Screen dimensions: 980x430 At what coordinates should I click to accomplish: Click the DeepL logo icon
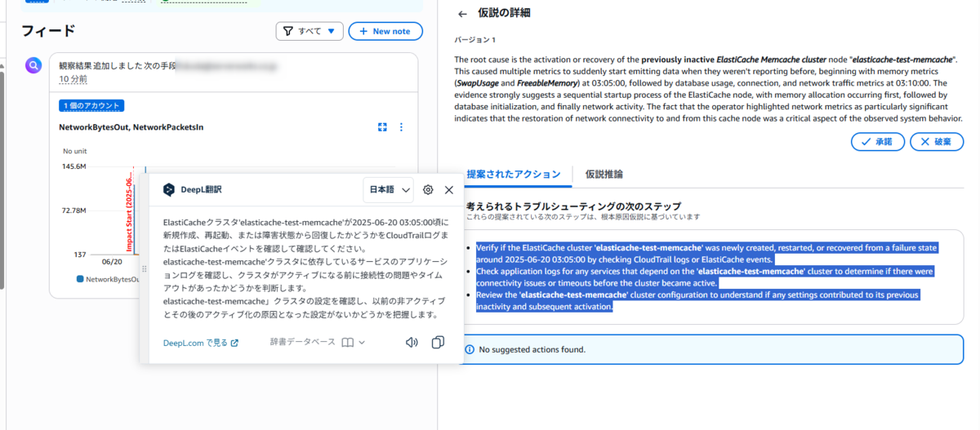click(x=168, y=189)
